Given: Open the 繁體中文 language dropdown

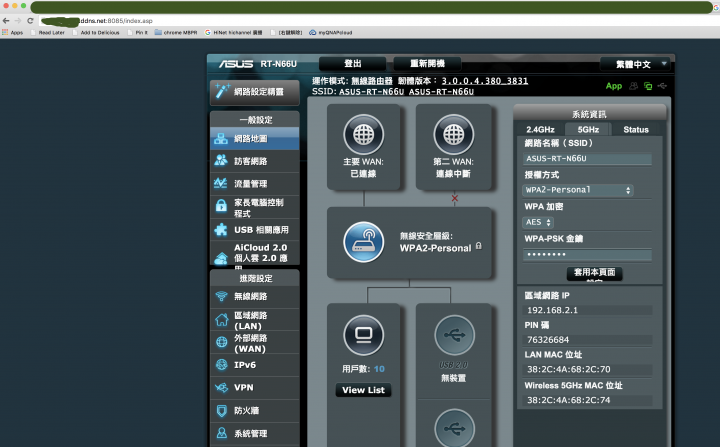Looking at the screenshot, I should tap(636, 64).
